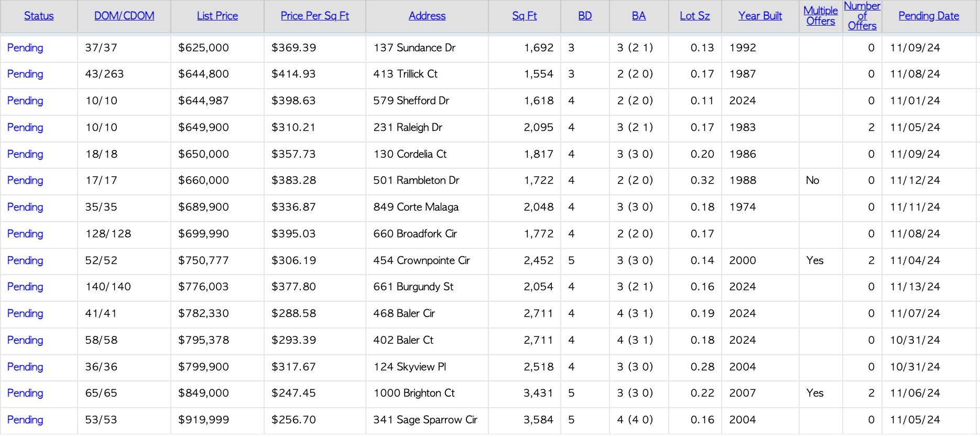The width and height of the screenshot is (980, 437).
Task: Open Pending status for 661 Burgundy St
Action: (x=25, y=287)
